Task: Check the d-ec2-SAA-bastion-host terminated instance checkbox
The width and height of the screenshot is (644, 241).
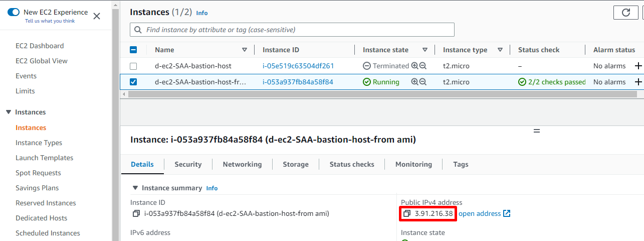Action: click(x=133, y=66)
